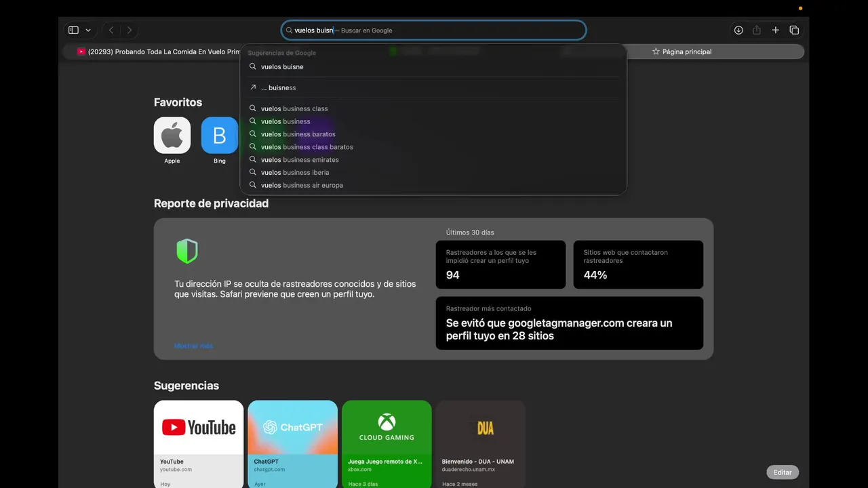Click the 'duaderecho.unam.mx' text
The image size is (868, 488).
(468, 470)
